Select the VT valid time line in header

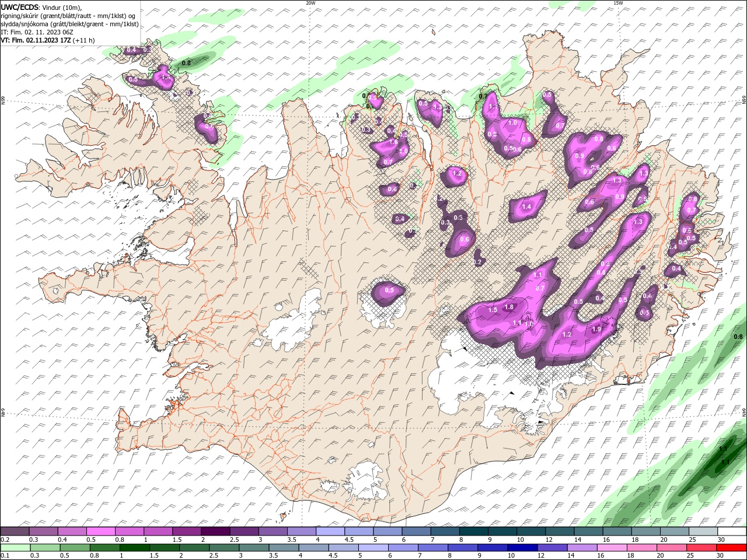click(x=47, y=40)
